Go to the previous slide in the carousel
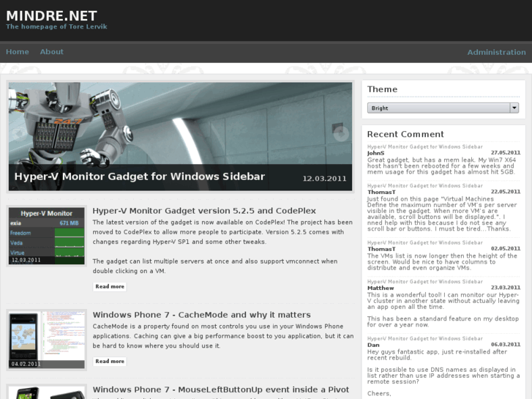Viewport: 532px width, 399px height. (x=19, y=134)
